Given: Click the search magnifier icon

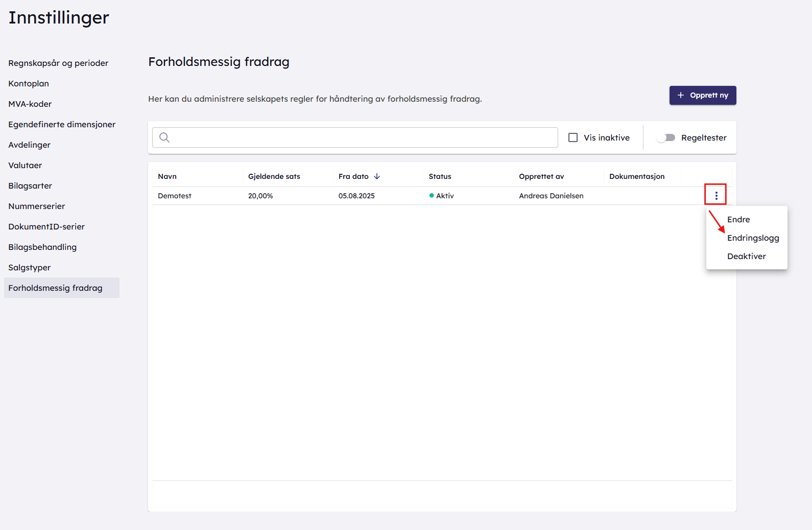Looking at the screenshot, I should click(x=164, y=137).
